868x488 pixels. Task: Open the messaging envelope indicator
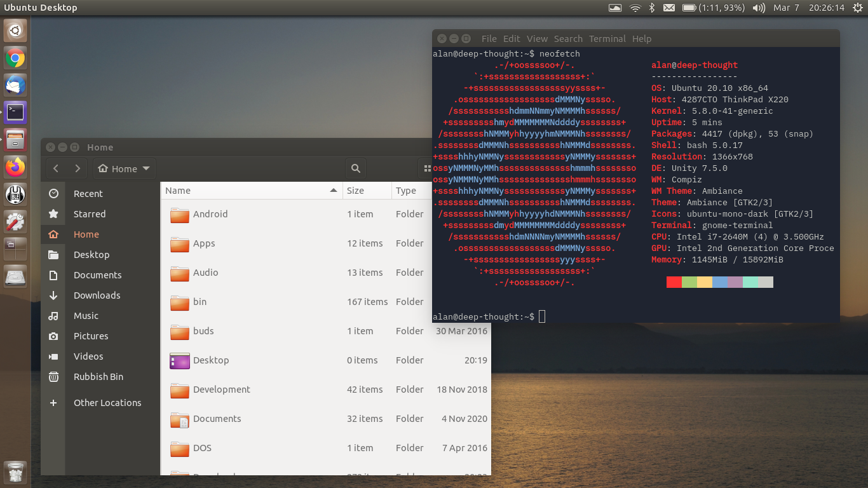[668, 8]
